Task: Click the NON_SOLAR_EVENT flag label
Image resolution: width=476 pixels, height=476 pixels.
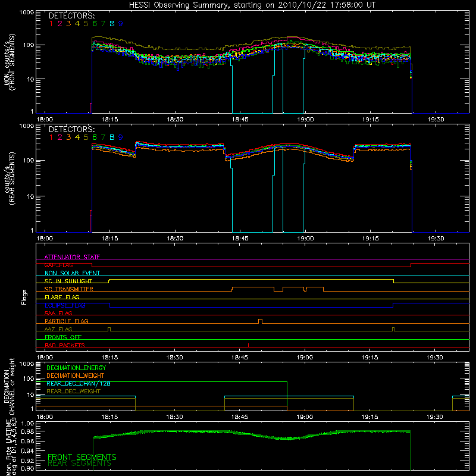Action: (72, 273)
